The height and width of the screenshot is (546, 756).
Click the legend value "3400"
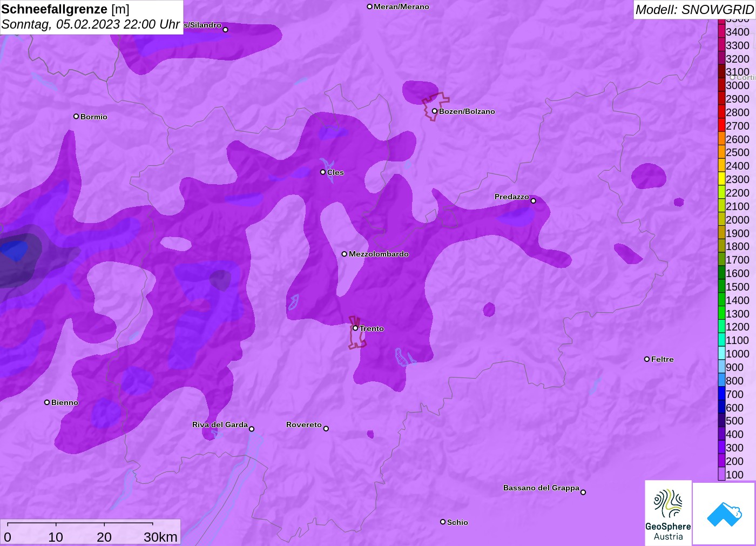click(738, 32)
